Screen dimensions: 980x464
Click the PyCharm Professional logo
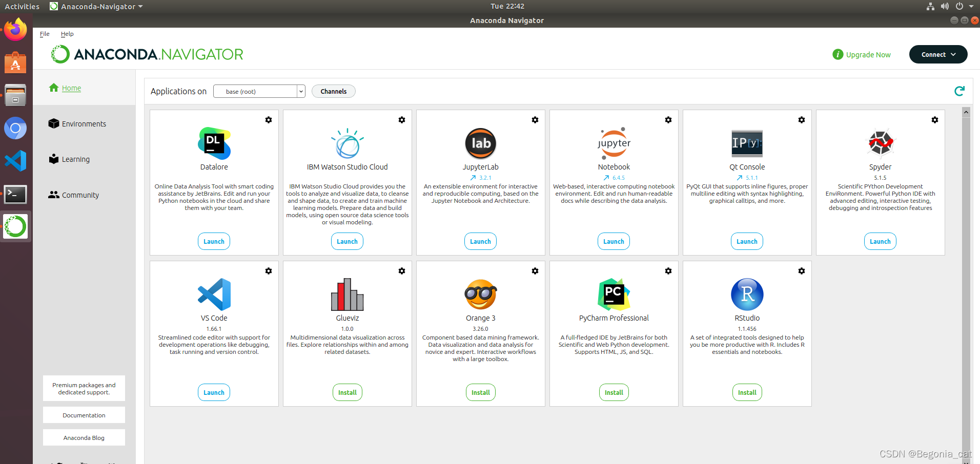tap(614, 294)
